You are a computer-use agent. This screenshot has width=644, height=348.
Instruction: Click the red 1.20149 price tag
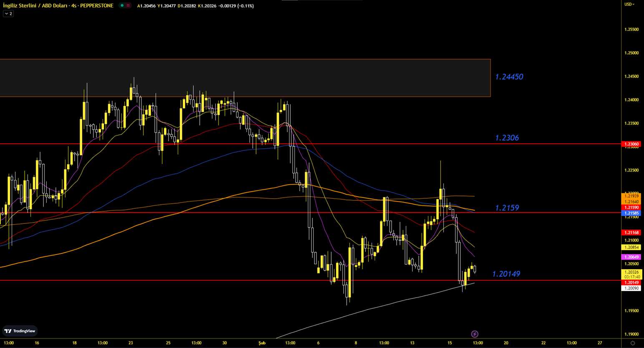tap(631, 283)
